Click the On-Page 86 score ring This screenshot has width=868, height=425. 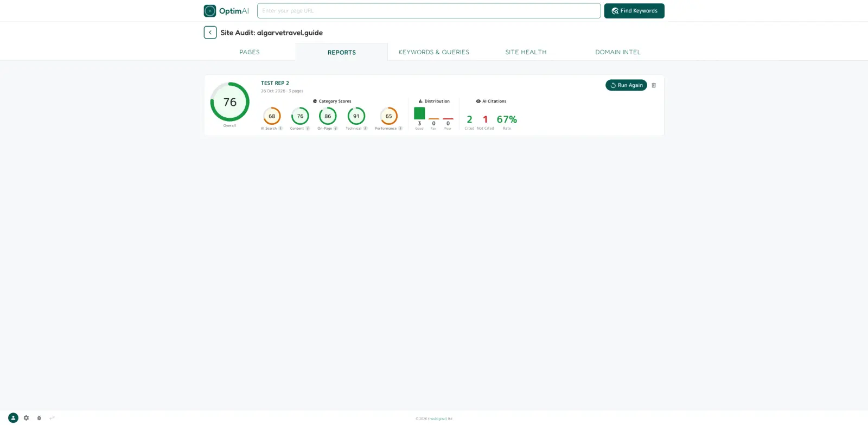328,116
